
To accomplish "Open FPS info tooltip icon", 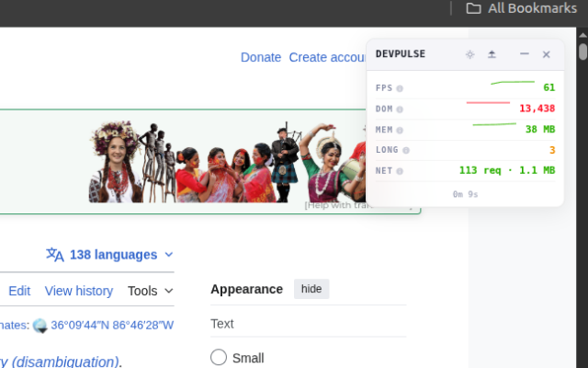I will (x=400, y=88).
